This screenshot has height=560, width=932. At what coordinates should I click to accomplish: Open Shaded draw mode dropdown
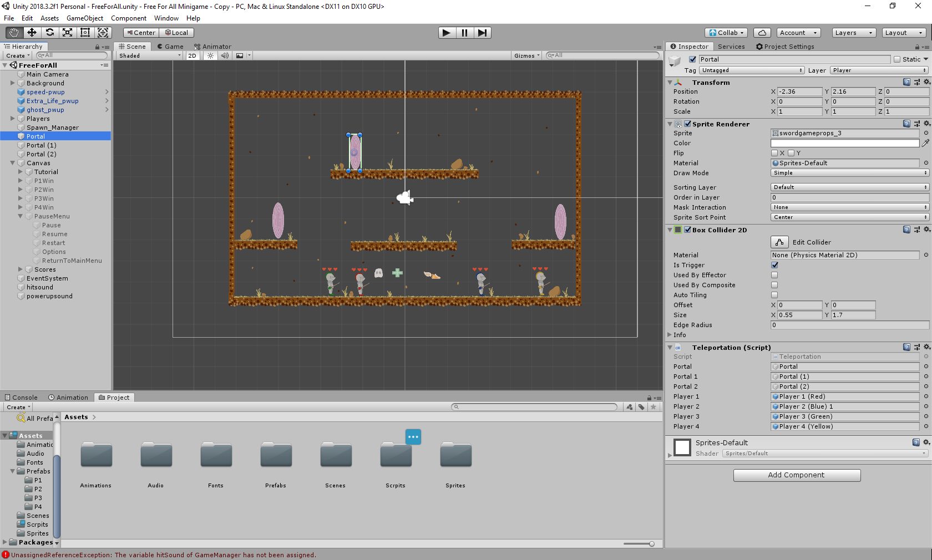pos(150,55)
